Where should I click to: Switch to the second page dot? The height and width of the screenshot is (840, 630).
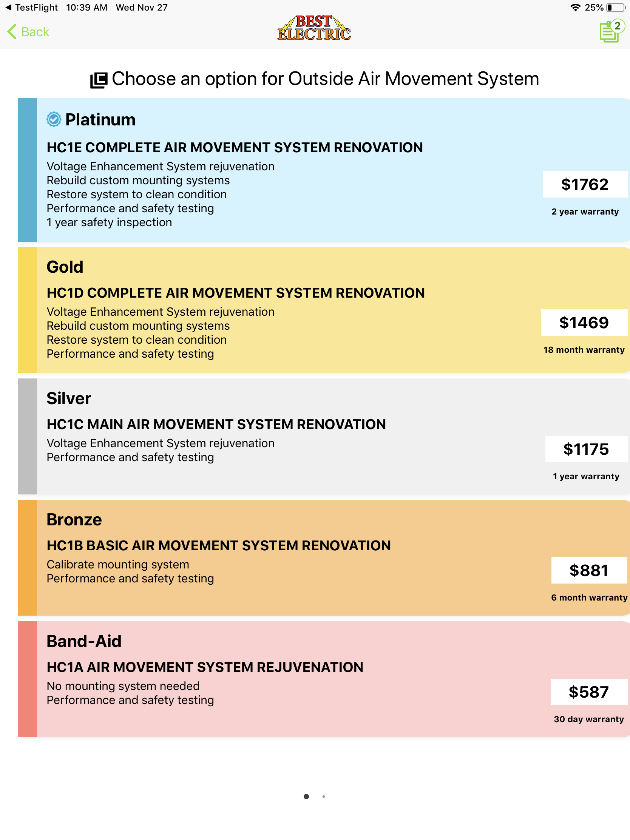pos(324,796)
